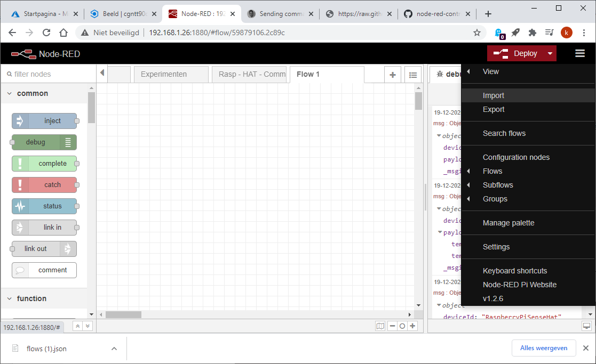Open the browser home page
This screenshot has width=596, height=364.
coord(63,33)
